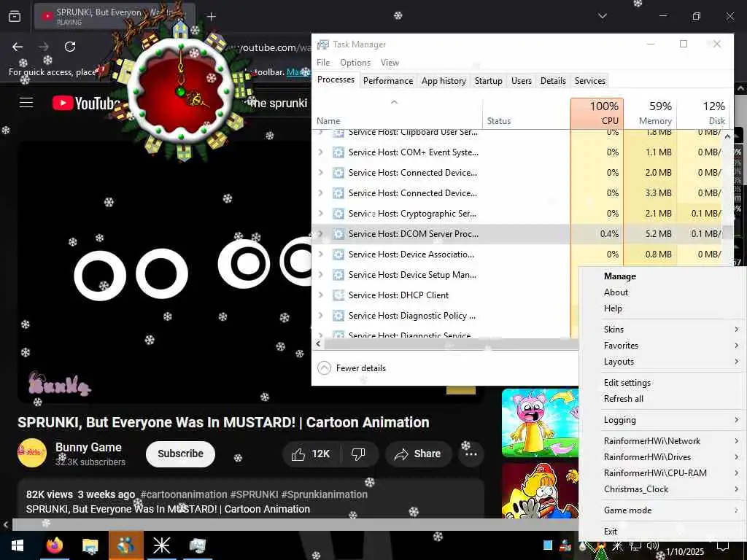Switch to the Services tab
This screenshot has height=560, width=747.
click(x=589, y=81)
